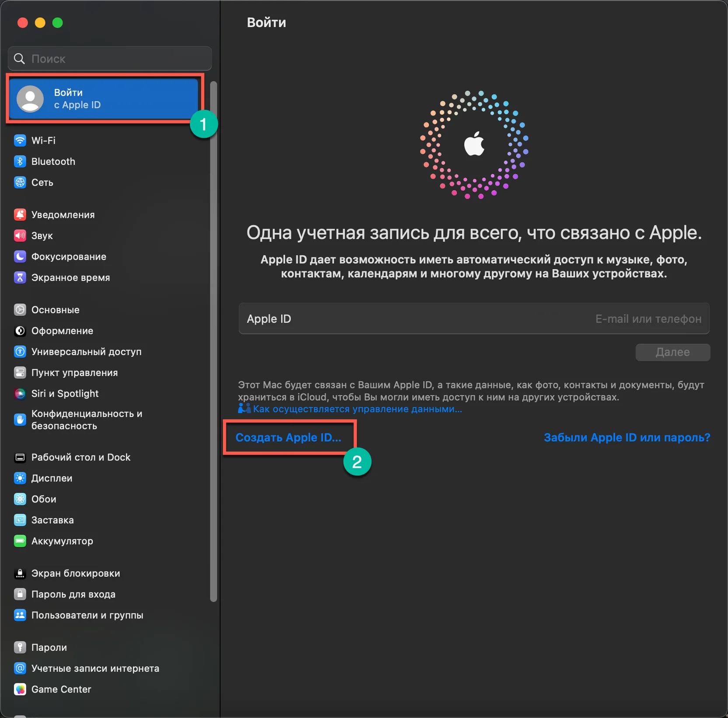This screenshot has height=718, width=728.
Task: Click the Обои label text
Action: click(44, 499)
